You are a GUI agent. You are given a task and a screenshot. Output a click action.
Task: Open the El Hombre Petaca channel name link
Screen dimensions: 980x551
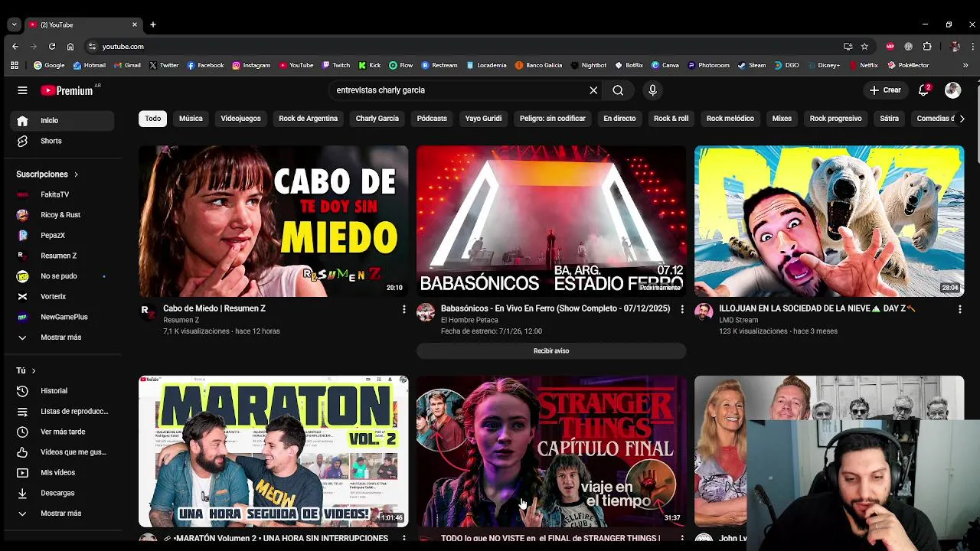click(x=469, y=320)
